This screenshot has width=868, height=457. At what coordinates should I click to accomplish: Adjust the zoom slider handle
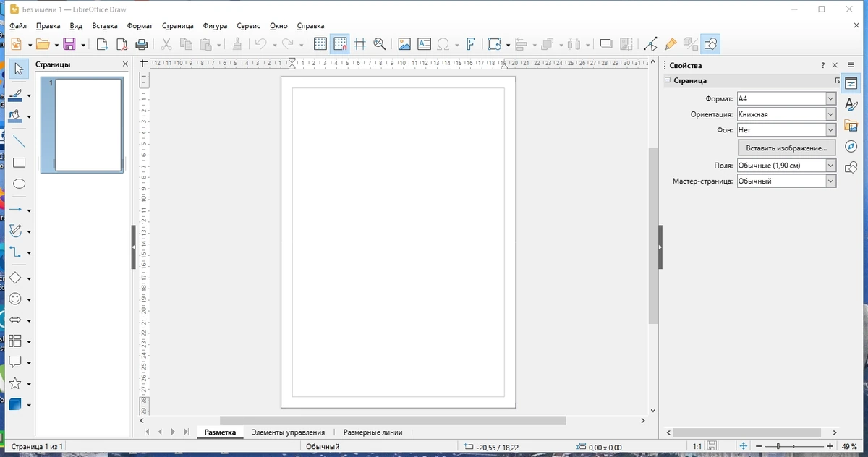777,447
